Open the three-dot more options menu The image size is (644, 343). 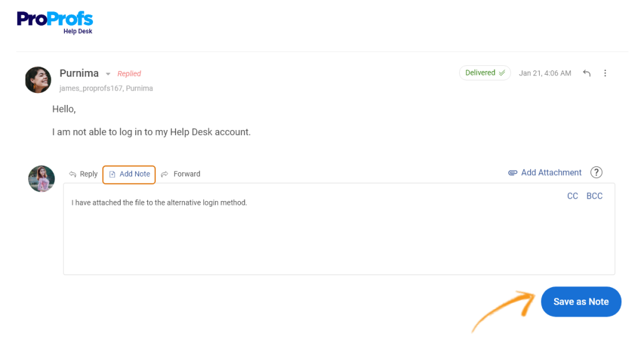[x=605, y=73]
